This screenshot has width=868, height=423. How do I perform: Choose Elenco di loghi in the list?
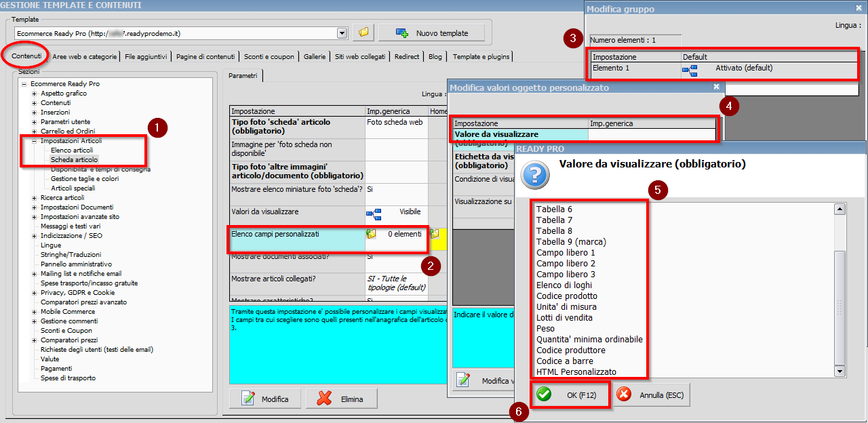(564, 285)
